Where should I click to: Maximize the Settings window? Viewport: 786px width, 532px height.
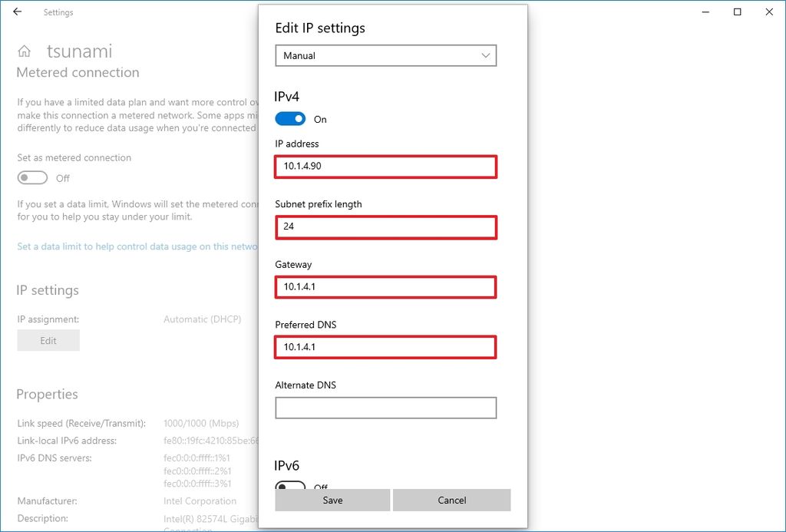click(x=737, y=12)
